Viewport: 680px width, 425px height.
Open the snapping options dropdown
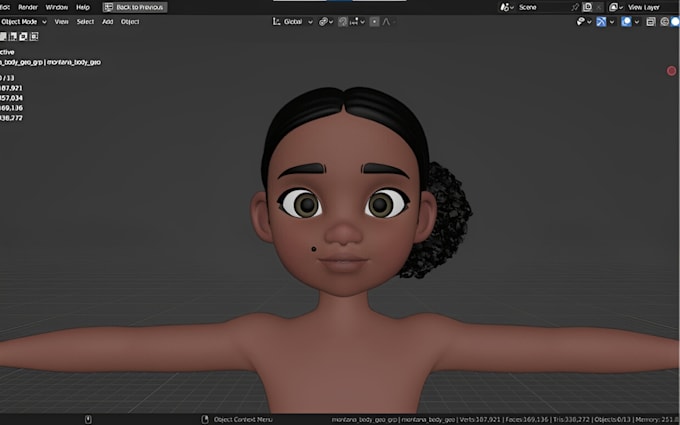coord(357,22)
